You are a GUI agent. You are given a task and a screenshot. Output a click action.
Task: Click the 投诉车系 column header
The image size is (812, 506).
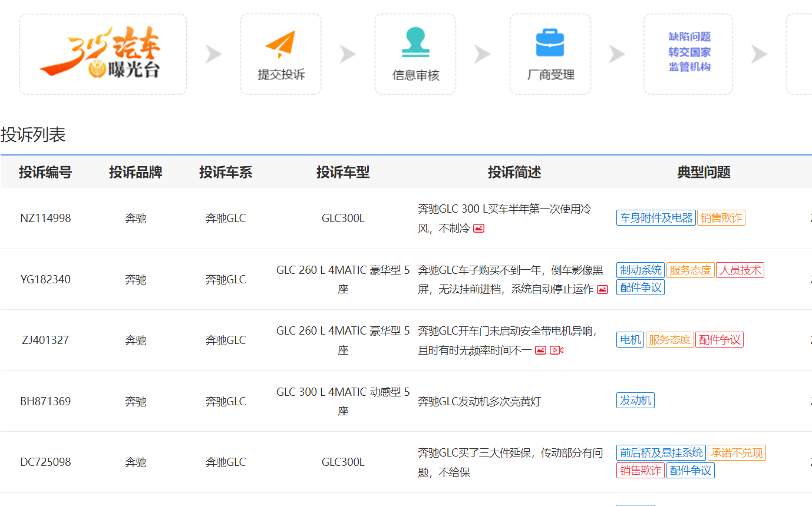tap(226, 173)
